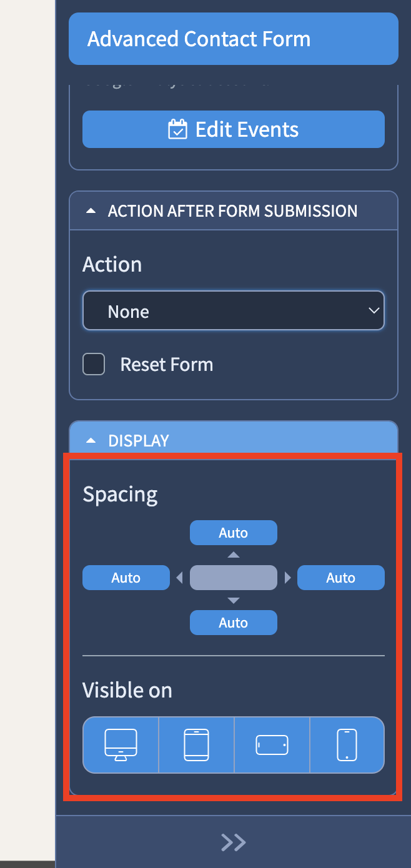The width and height of the screenshot is (411, 868).
Task: Open the Action dropdown set to None
Action: click(x=234, y=310)
